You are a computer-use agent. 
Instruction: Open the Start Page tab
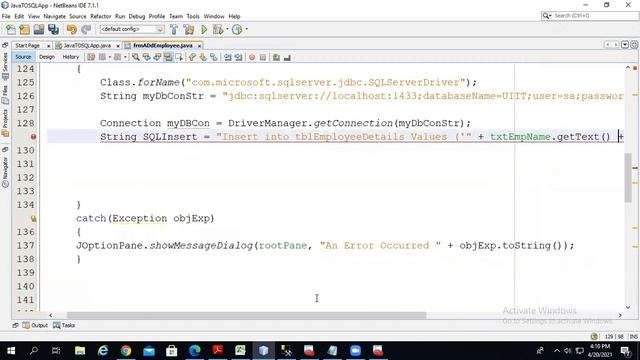(x=27, y=46)
